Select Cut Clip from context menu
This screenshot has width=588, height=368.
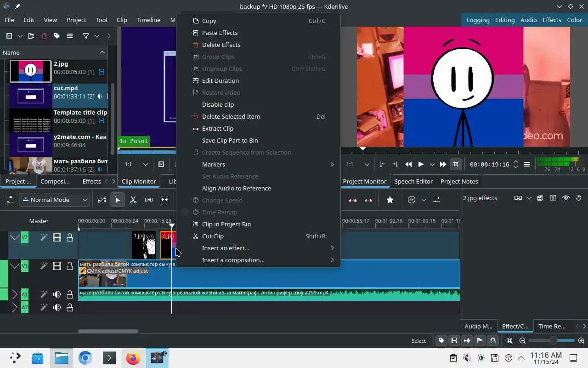pyautogui.click(x=258, y=236)
